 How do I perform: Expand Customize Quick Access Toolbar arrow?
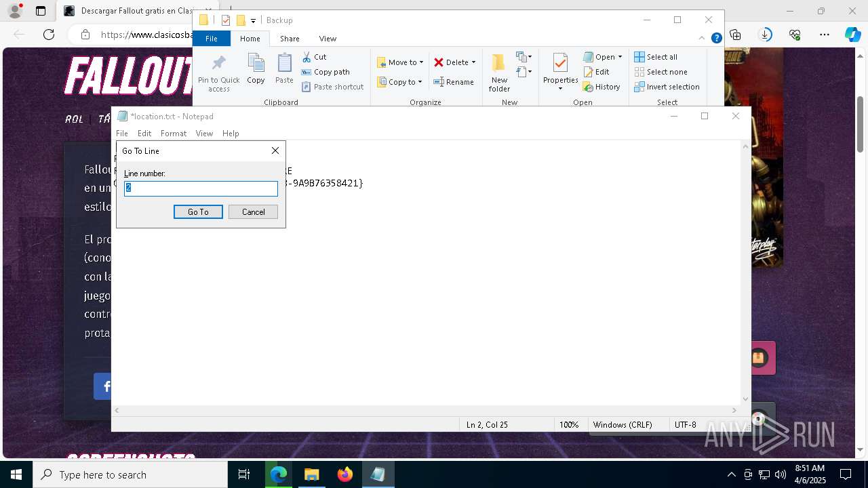[253, 20]
